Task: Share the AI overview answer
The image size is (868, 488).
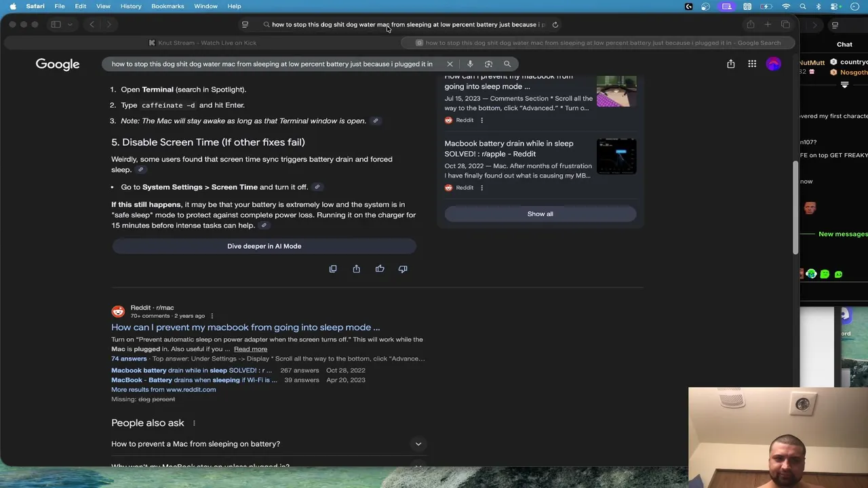Action: click(356, 269)
